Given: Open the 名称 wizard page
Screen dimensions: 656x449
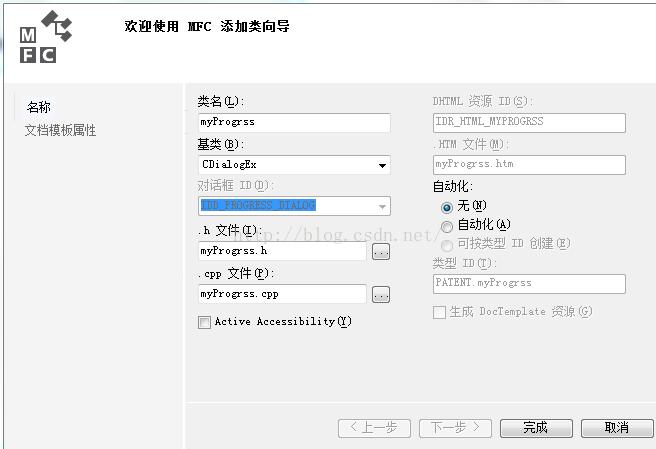Looking at the screenshot, I should coord(38,108).
